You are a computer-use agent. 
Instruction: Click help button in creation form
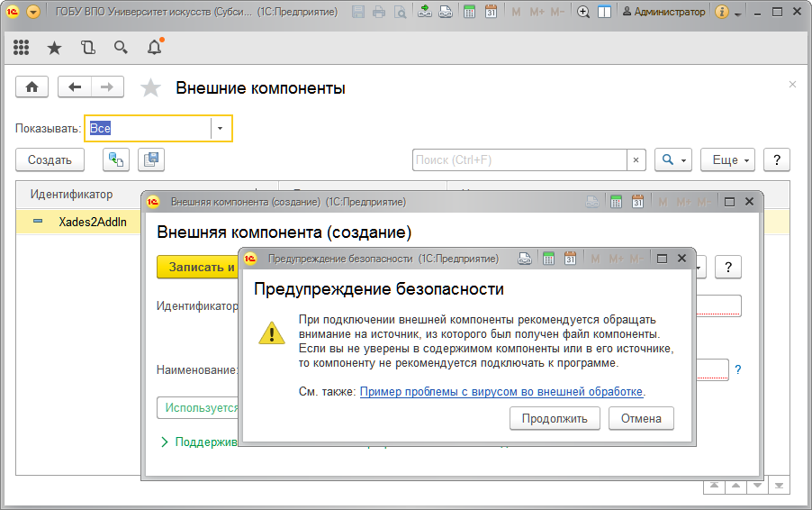coord(728,267)
